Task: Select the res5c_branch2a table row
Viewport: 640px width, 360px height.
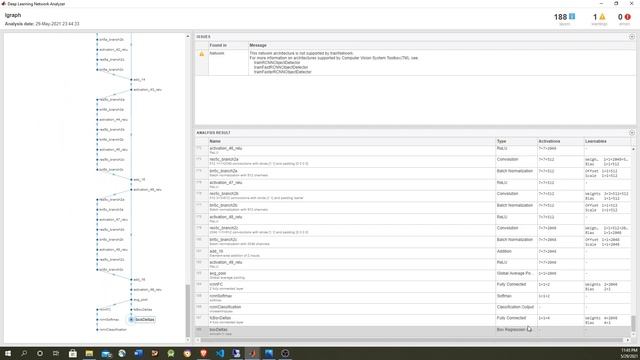Action: click(x=413, y=161)
